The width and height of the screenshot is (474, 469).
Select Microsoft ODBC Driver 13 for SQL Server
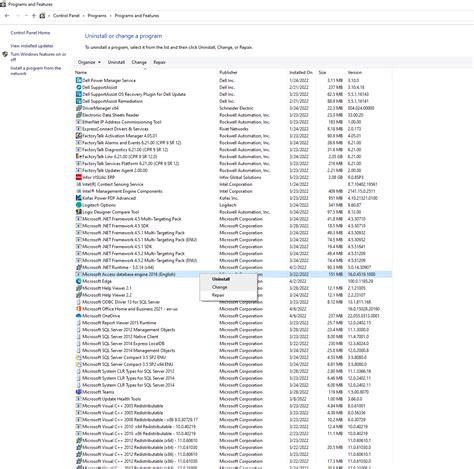coord(233,302)
